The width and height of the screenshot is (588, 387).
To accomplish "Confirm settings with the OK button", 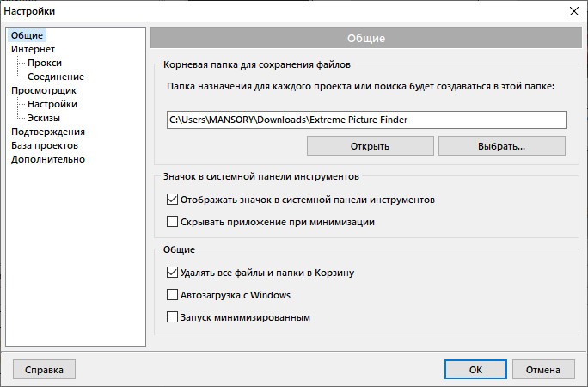I will tap(475, 370).
